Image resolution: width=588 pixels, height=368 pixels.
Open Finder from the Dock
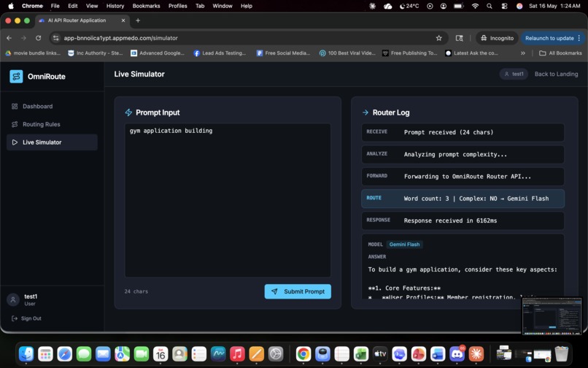[26, 353]
